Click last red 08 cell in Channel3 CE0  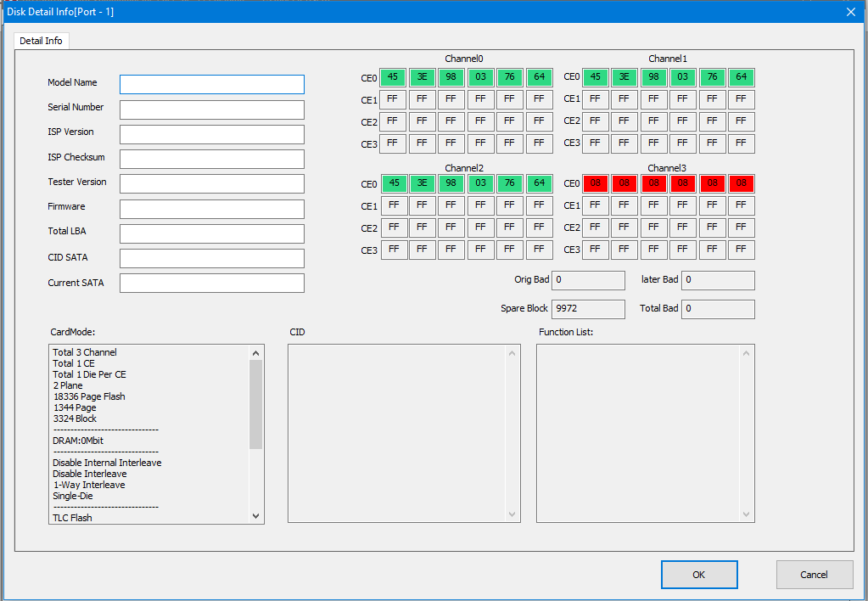(x=742, y=183)
